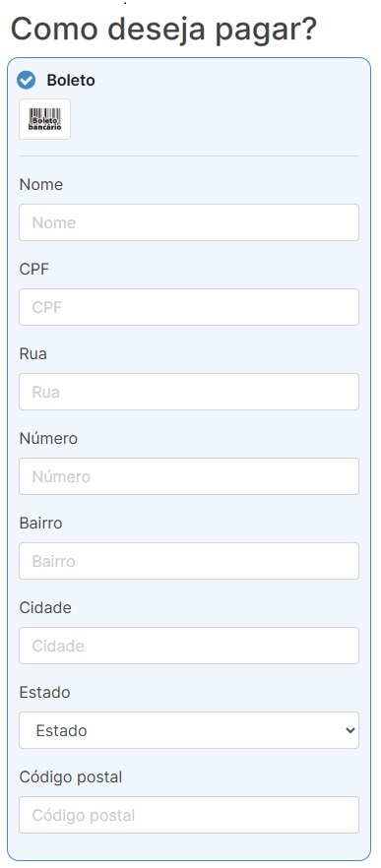The image size is (381, 868).
Task: Click the Nome field label
Action: 41,185
